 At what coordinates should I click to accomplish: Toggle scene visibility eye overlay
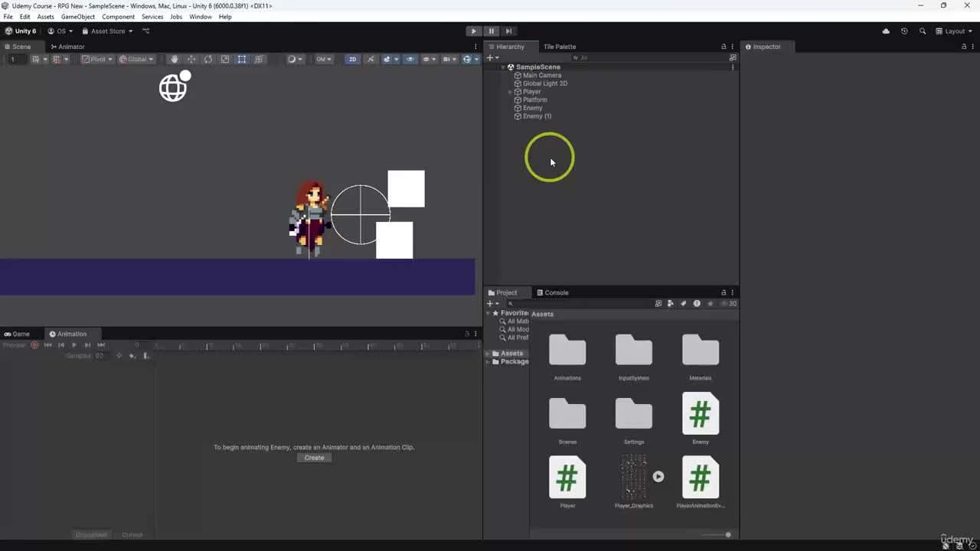click(410, 59)
